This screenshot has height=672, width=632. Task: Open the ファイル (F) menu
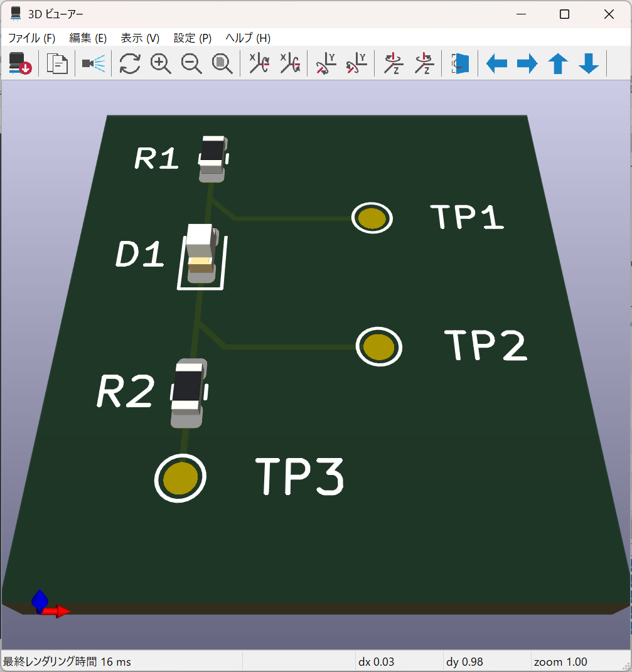pos(31,38)
